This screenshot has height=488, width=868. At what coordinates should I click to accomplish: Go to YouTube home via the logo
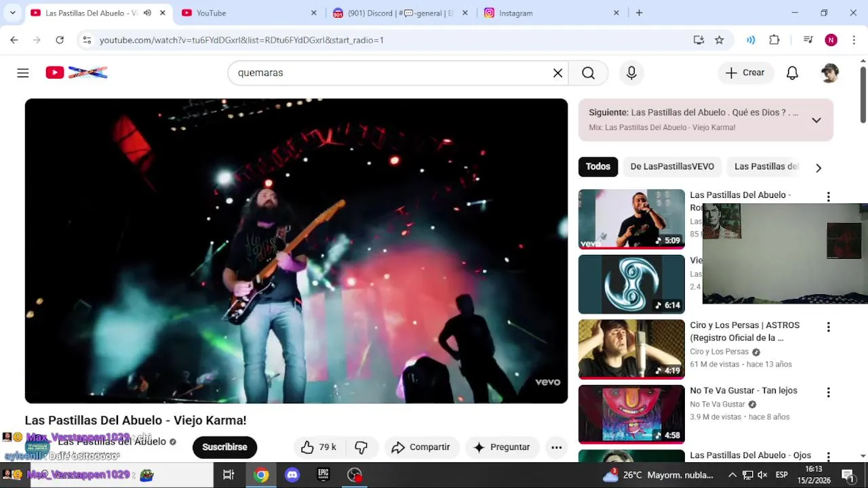77,73
